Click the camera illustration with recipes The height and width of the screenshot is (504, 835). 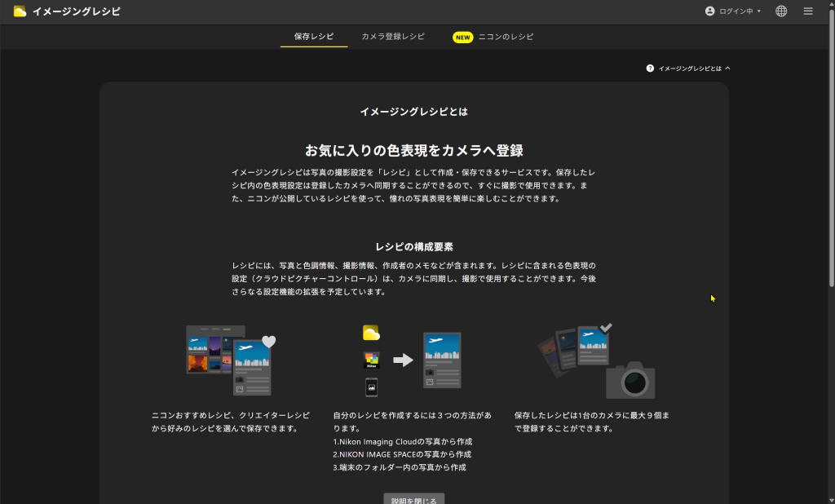pos(630,380)
